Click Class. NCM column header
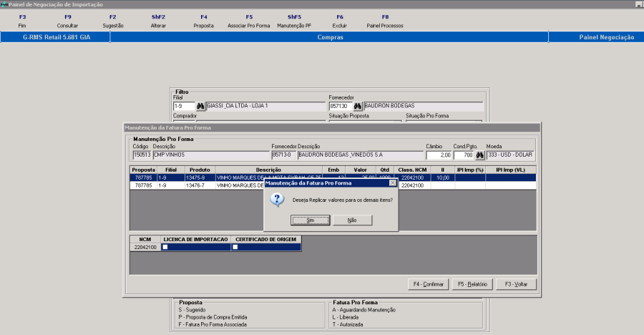 (412, 170)
